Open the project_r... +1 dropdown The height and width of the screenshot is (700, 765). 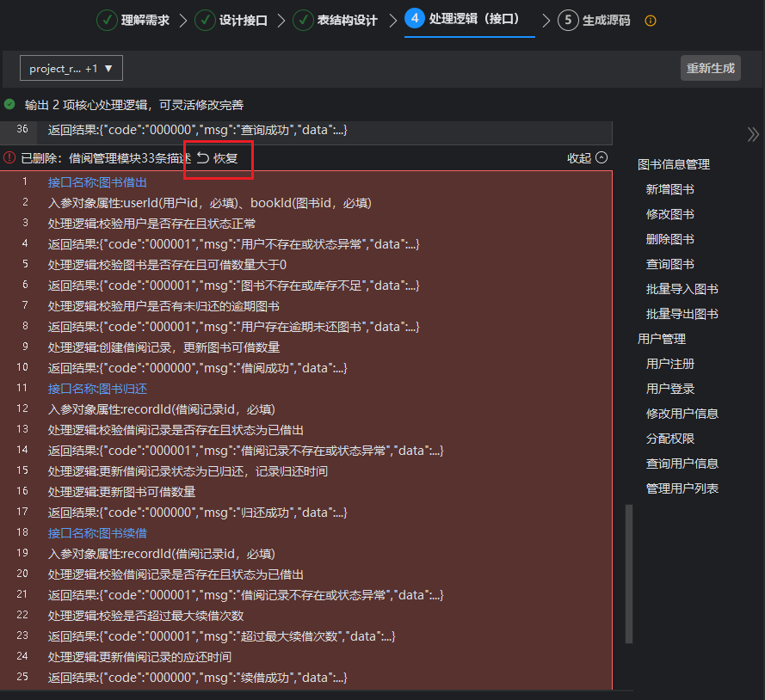(x=72, y=68)
